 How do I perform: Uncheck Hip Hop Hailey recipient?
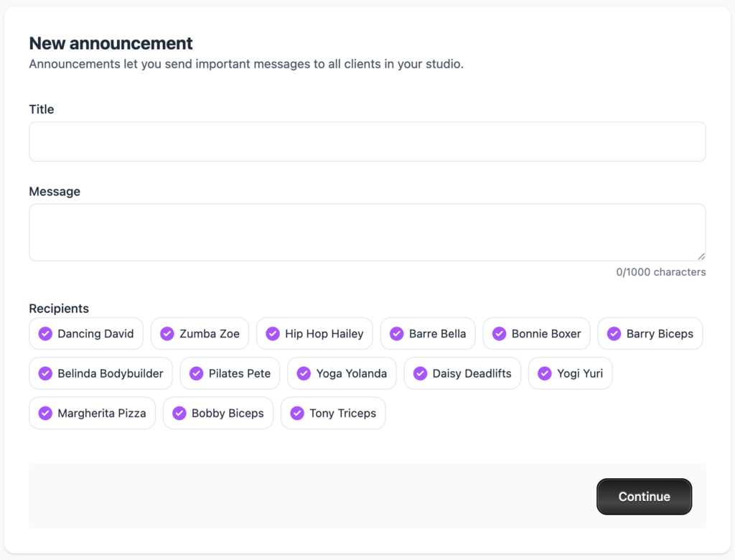click(314, 334)
